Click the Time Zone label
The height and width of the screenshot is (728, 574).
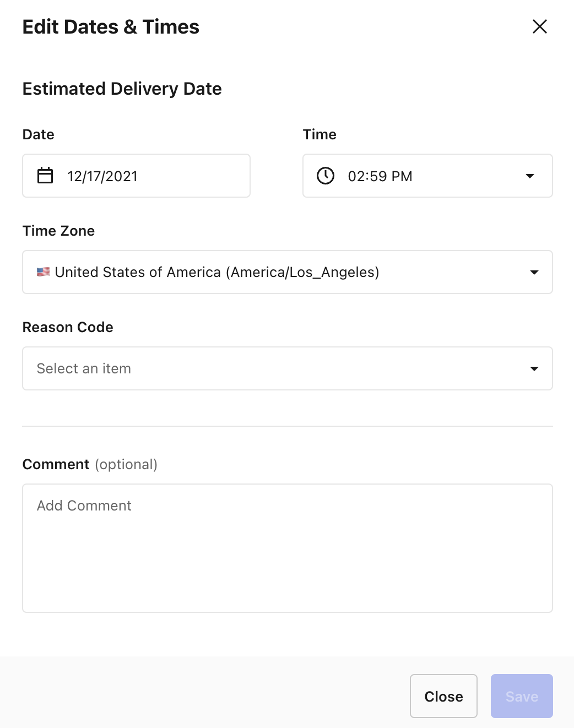coord(58,231)
